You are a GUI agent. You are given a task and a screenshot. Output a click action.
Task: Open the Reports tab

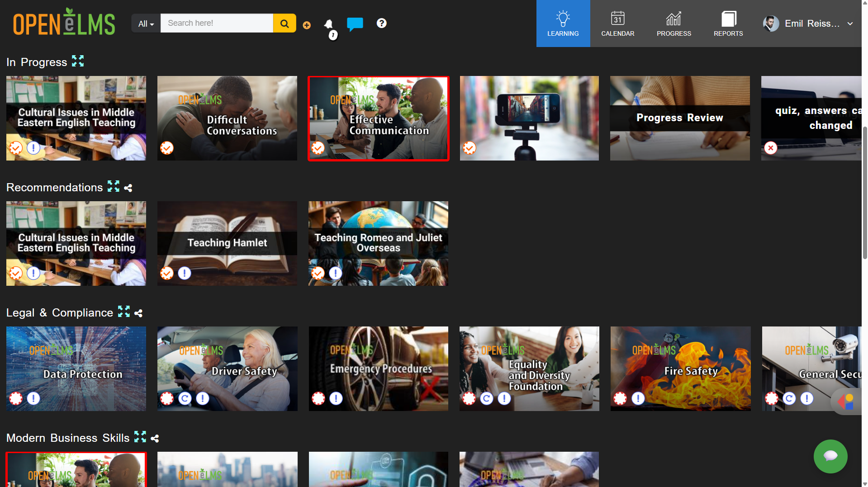(x=728, y=23)
